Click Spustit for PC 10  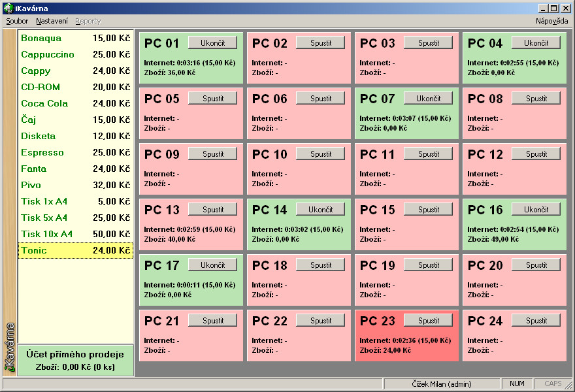tap(321, 154)
